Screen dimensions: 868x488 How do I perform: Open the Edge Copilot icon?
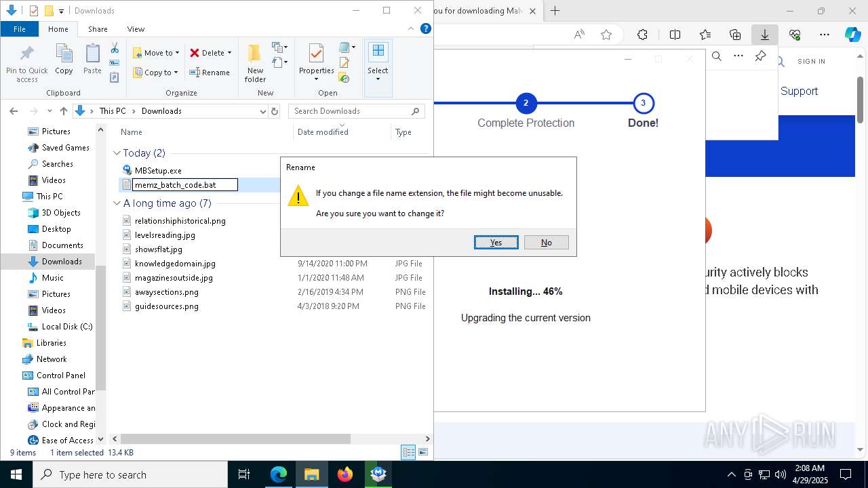852,35
